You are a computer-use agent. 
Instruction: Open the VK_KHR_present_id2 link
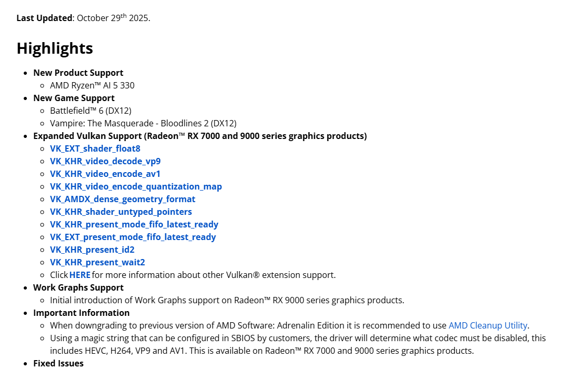point(92,250)
